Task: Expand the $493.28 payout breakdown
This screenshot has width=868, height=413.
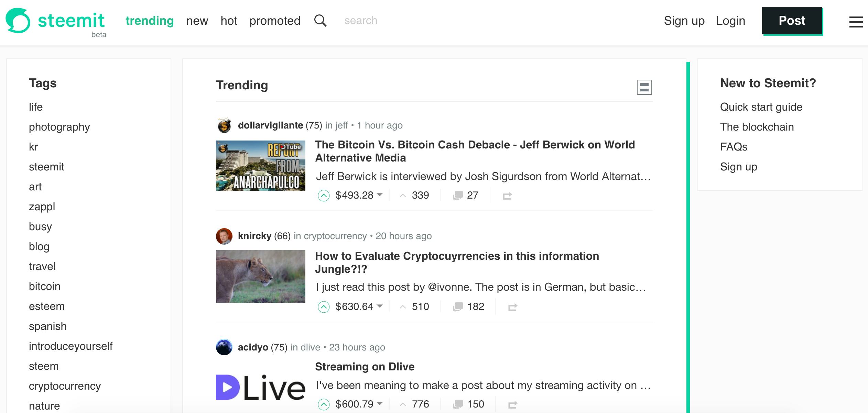Action: [380, 195]
